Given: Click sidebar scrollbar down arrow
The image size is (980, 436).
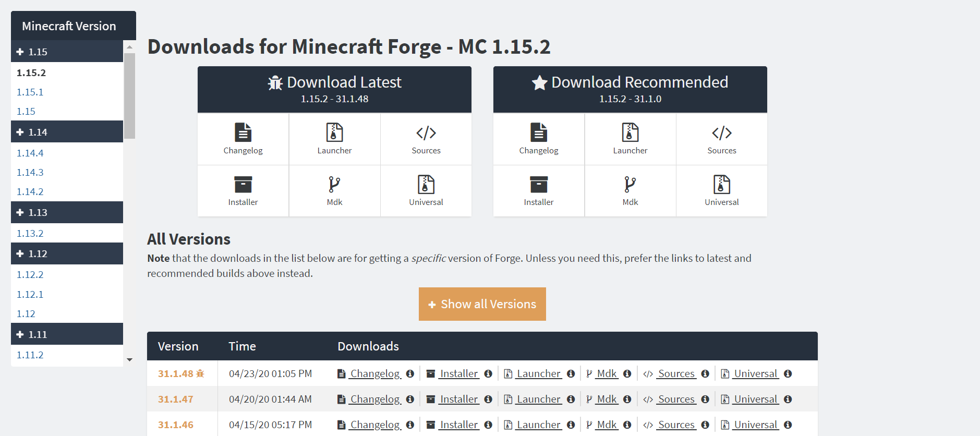Looking at the screenshot, I should click(130, 360).
